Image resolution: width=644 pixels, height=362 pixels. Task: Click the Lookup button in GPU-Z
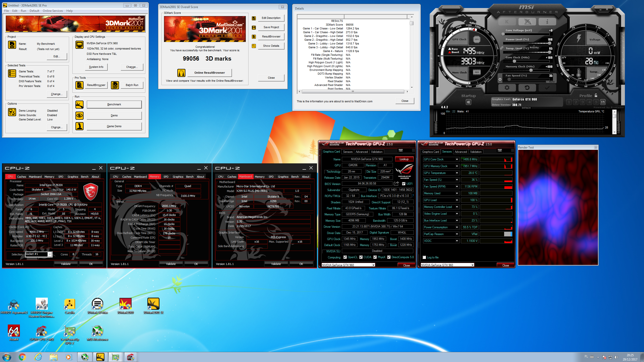[x=404, y=159]
